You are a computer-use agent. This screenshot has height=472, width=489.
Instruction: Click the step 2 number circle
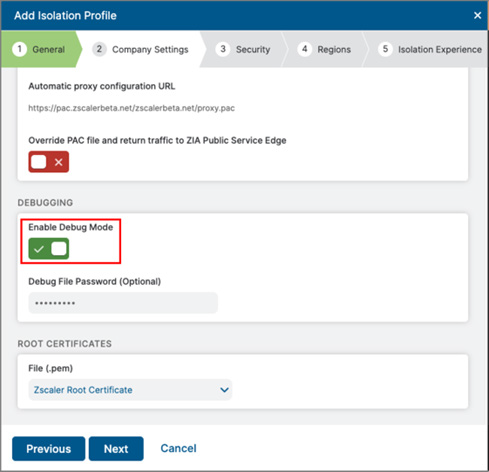click(99, 49)
